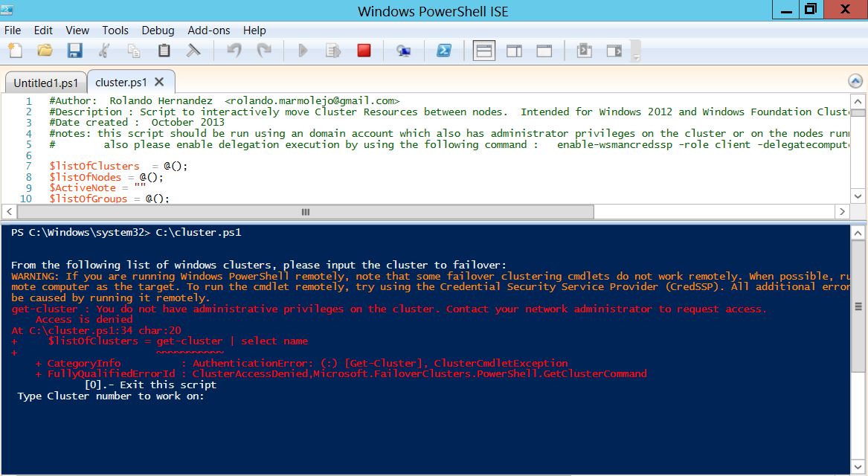Collapse the script pane with the round chevron
The height and width of the screenshot is (476, 868).
(855, 81)
